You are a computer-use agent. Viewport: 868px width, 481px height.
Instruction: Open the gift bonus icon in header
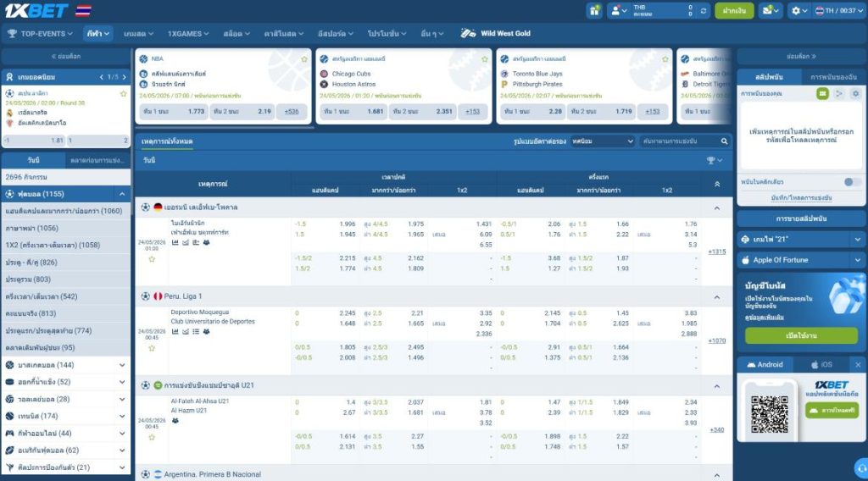[594, 10]
